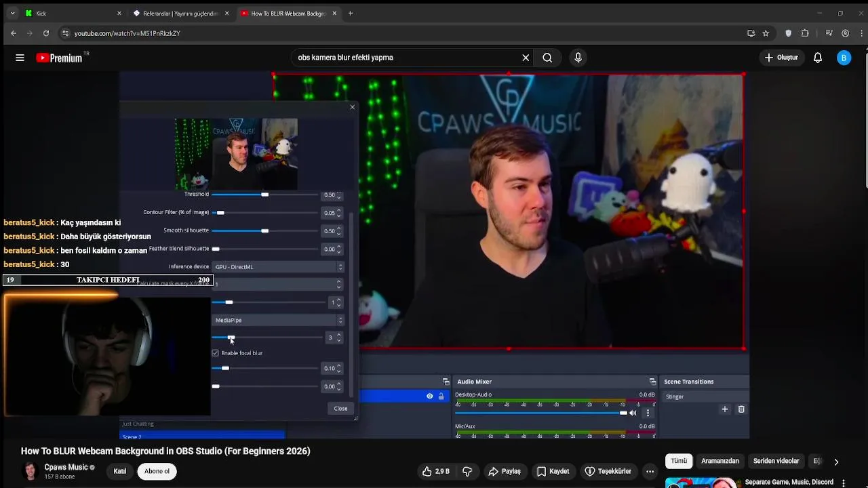Open a new browser tab

point(351,13)
